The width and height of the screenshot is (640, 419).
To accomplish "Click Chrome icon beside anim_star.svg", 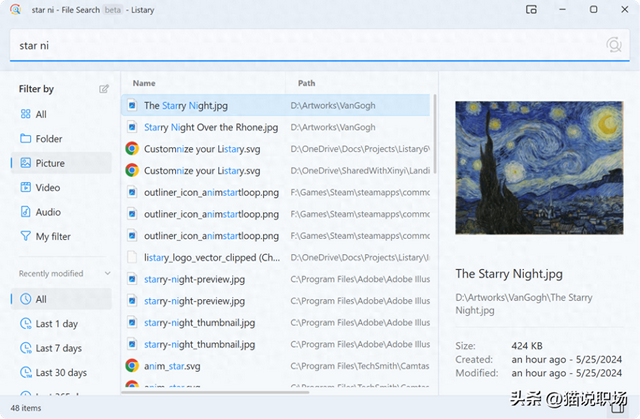I will [x=132, y=366].
